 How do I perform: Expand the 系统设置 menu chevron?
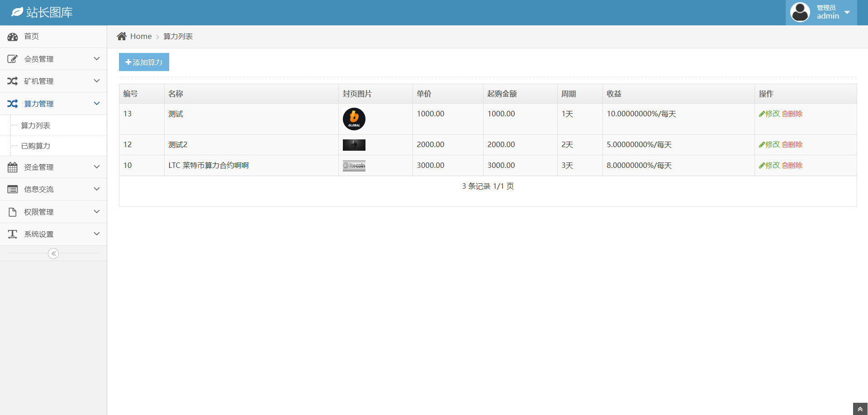point(96,234)
